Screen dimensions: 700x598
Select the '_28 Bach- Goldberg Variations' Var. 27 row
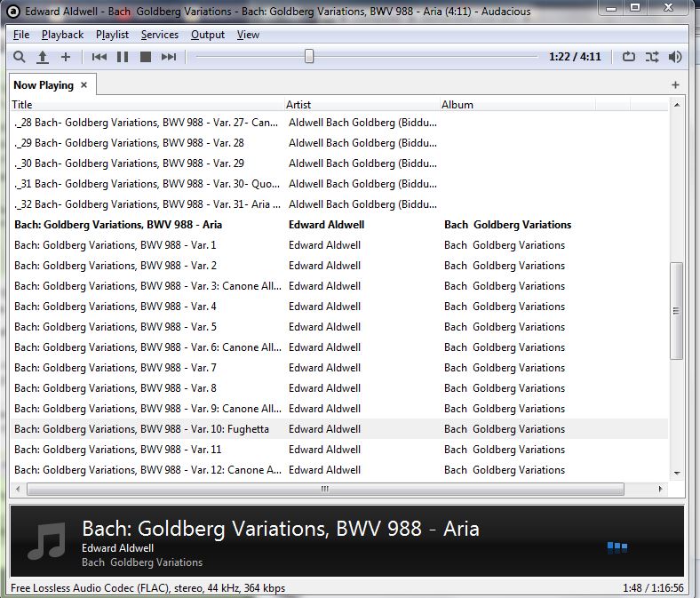[x=339, y=123]
